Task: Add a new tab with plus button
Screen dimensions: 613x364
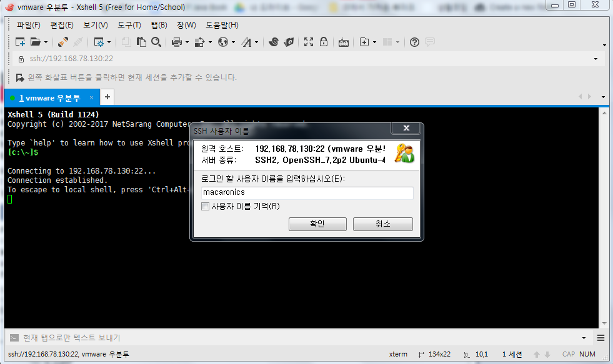Action: (107, 97)
